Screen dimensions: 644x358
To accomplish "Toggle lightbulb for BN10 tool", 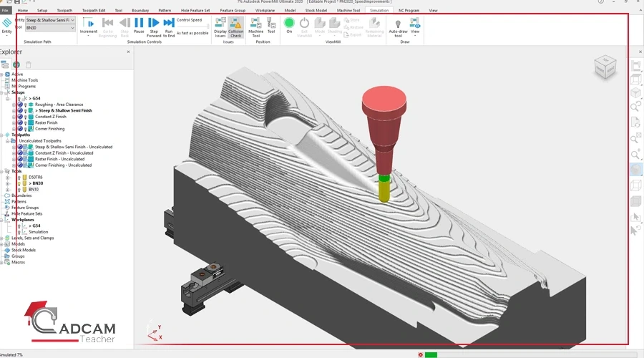I will [x=19, y=190].
